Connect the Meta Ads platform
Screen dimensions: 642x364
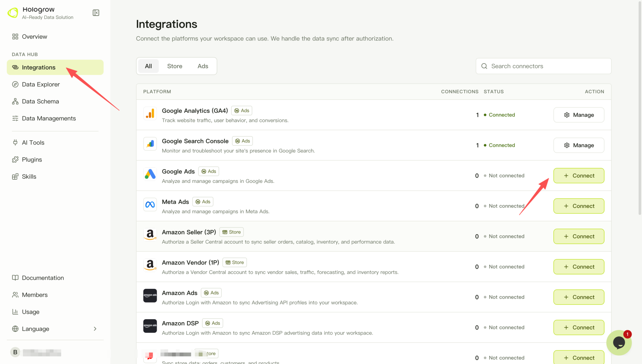coord(579,206)
